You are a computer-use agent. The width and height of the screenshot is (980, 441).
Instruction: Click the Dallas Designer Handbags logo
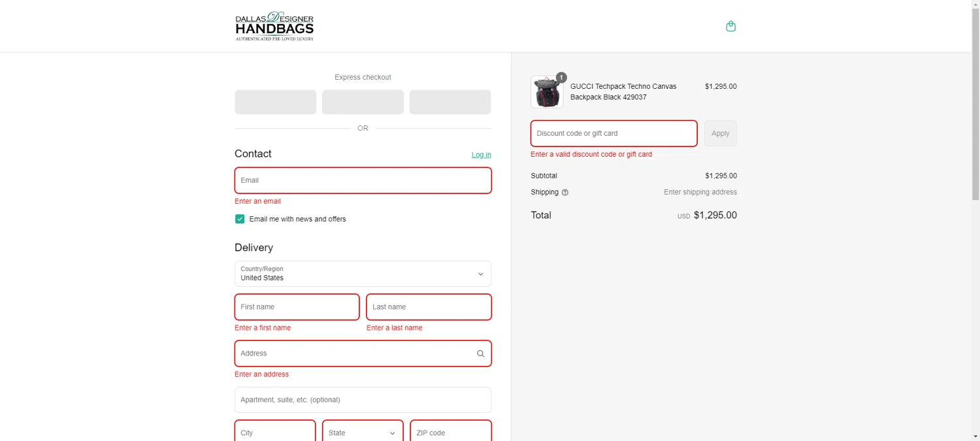coord(274,26)
